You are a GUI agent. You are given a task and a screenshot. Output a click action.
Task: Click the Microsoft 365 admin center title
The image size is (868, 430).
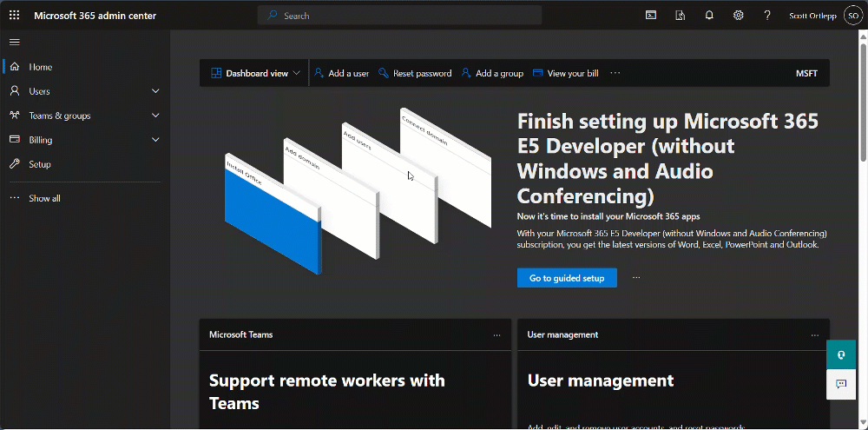pos(95,16)
